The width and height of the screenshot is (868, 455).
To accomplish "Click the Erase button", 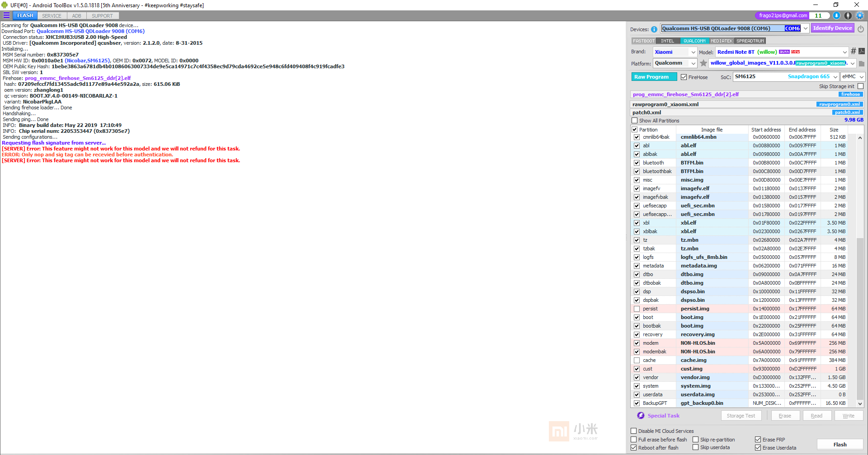I will [785, 416].
